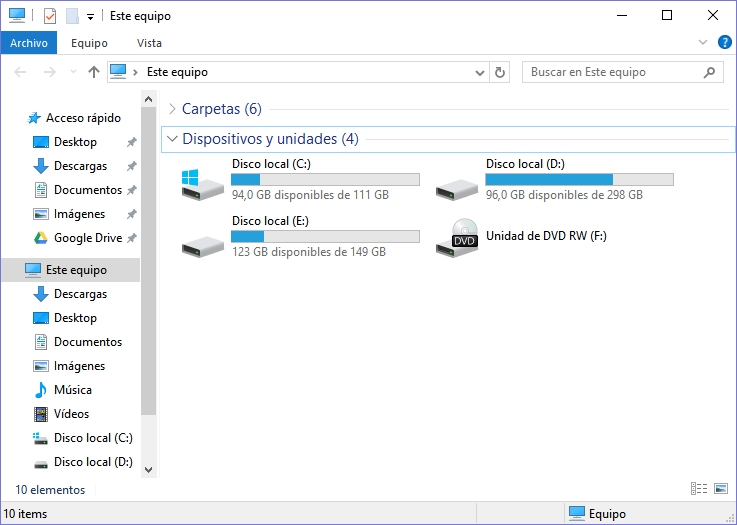Open pinned Desktop under Acceso rápido

pyautogui.click(x=75, y=142)
